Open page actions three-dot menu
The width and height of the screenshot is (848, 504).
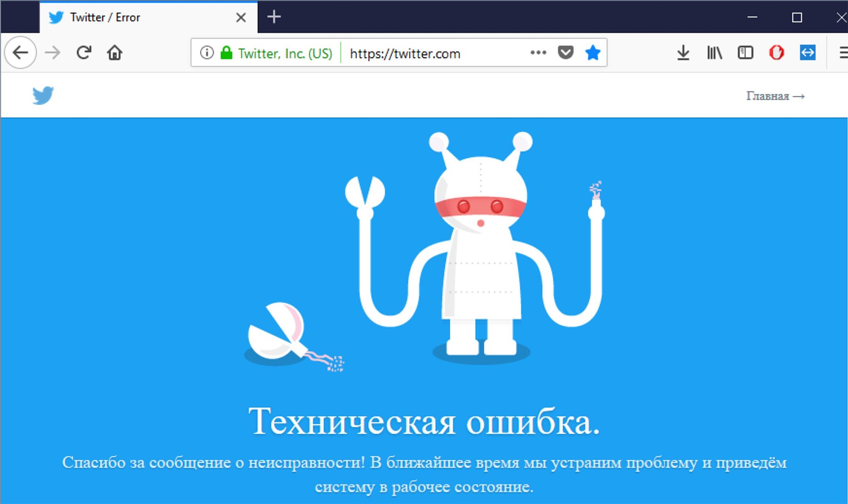pos(538,53)
